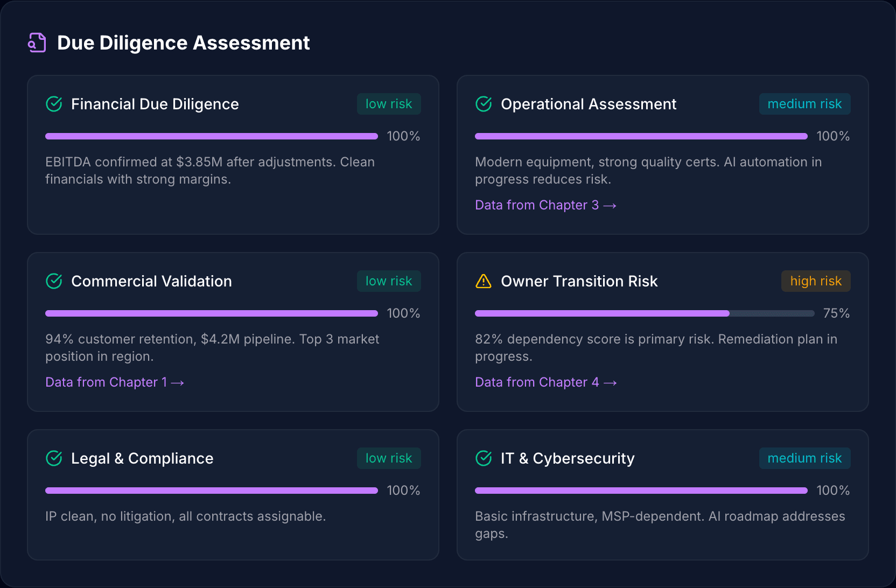Click the checkmark icon next to IT & Cybersecurity
Image resolution: width=896 pixels, height=588 pixels.
pyautogui.click(x=484, y=458)
